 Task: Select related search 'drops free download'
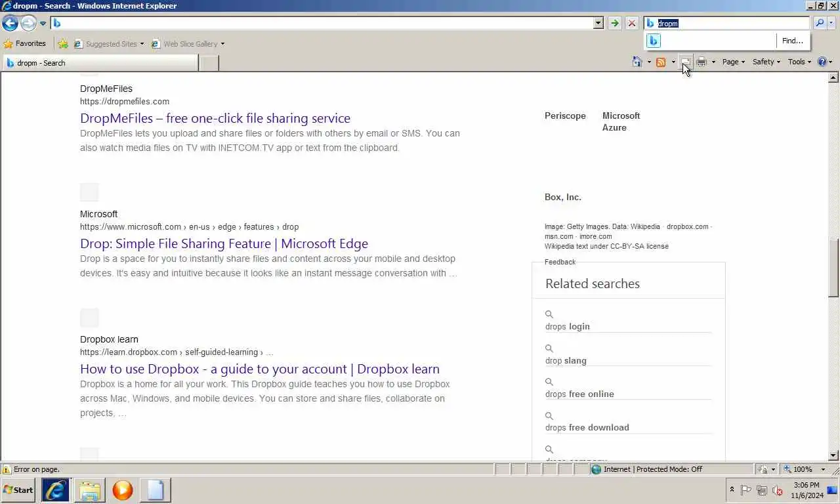click(x=587, y=427)
